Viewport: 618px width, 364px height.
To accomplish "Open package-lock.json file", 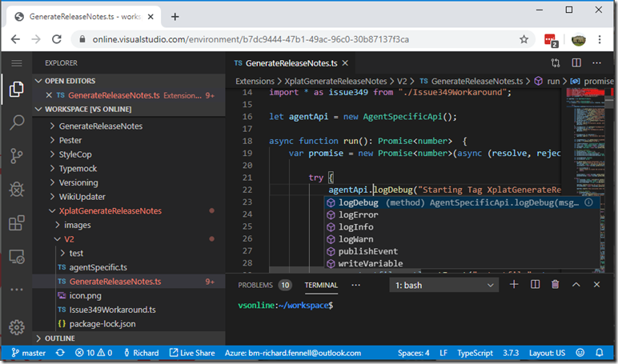I will point(102,324).
